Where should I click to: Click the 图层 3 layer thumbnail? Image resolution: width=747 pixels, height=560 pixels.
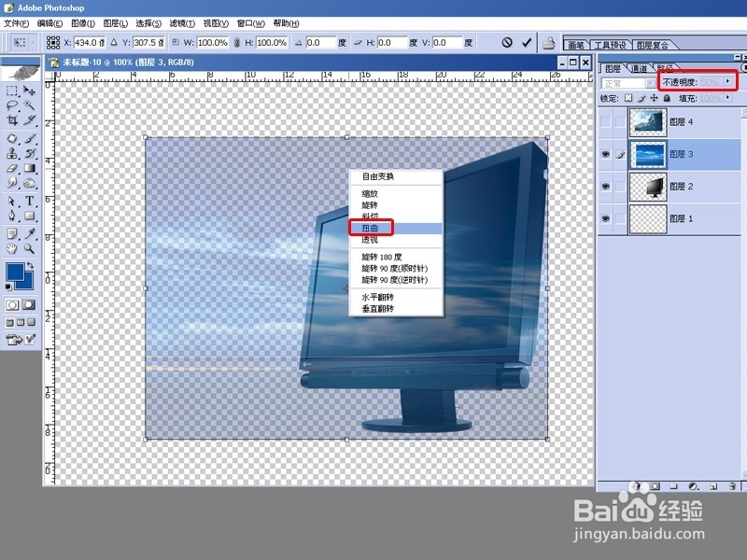pyautogui.click(x=649, y=154)
